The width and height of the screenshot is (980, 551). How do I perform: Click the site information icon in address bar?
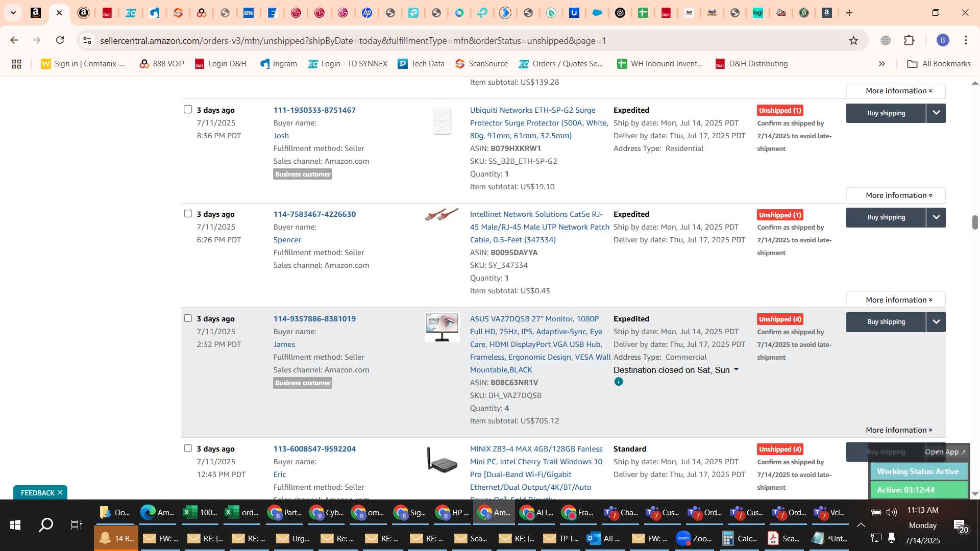tap(87, 40)
